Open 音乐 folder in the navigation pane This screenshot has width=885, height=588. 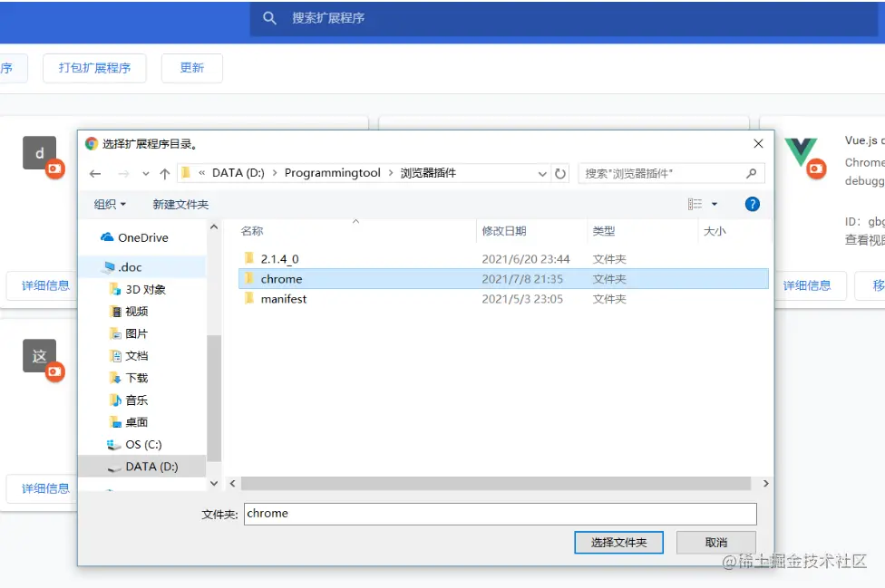136,400
